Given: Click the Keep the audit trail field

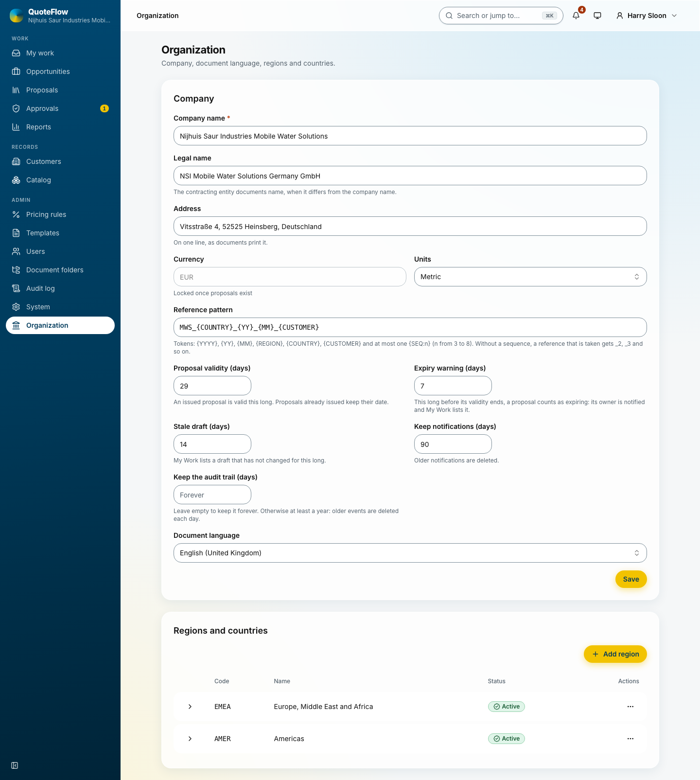Looking at the screenshot, I should point(212,495).
